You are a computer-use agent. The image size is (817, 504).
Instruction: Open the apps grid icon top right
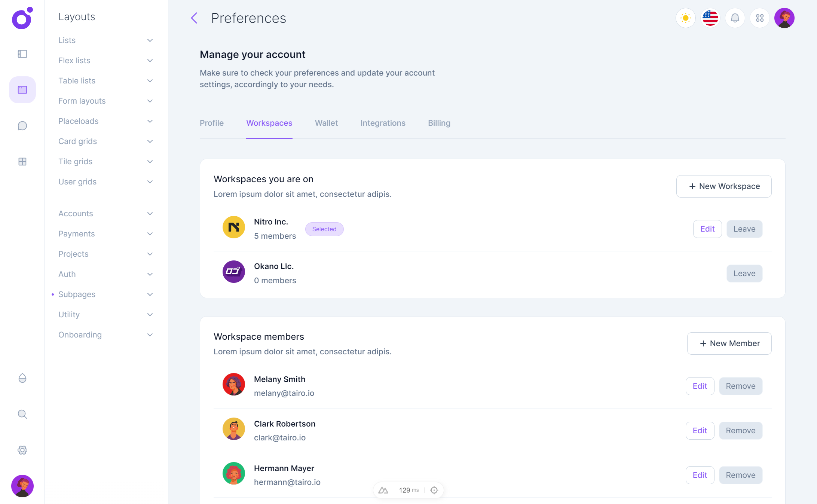[x=759, y=18]
